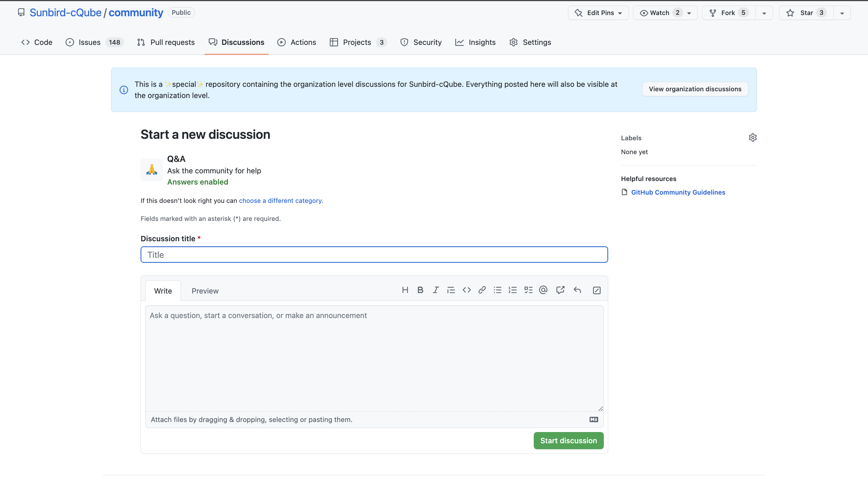Focus the Discussion title input field
This screenshot has width=868, height=479.
tap(374, 255)
